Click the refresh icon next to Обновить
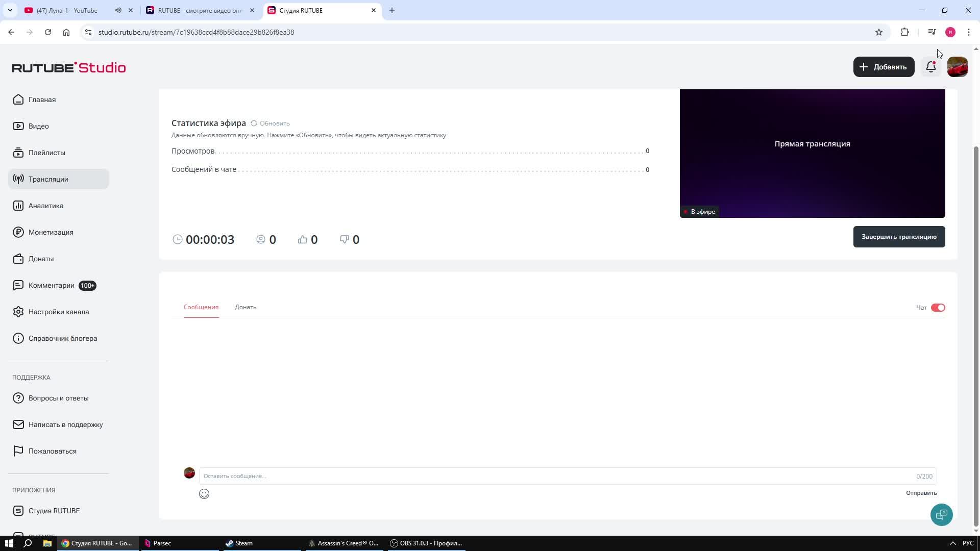 (254, 123)
